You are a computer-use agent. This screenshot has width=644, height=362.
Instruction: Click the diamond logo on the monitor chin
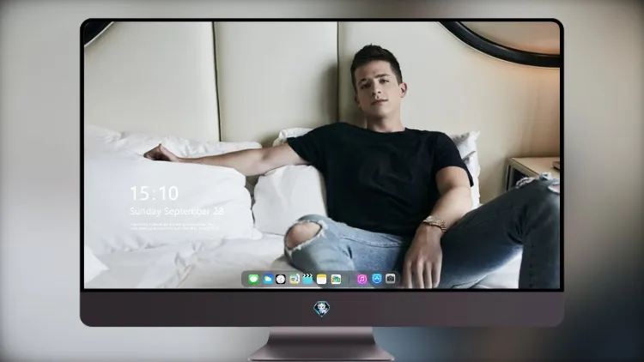(x=322, y=309)
